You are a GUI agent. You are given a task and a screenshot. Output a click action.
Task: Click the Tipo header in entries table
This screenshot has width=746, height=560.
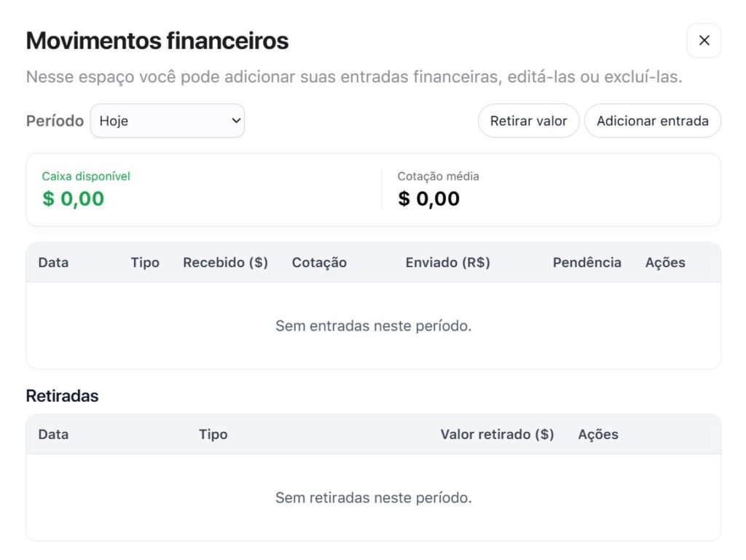pyautogui.click(x=145, y=263)
